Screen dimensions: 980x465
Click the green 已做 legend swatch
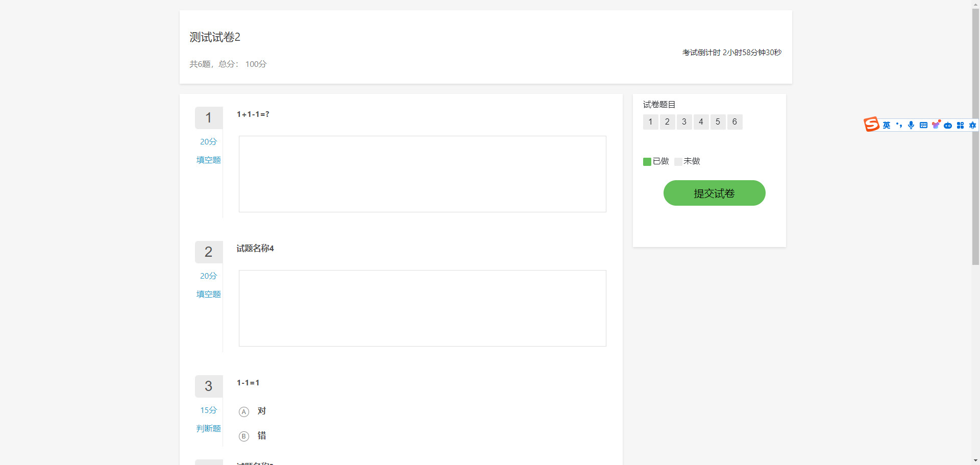(x=647, y=162)
